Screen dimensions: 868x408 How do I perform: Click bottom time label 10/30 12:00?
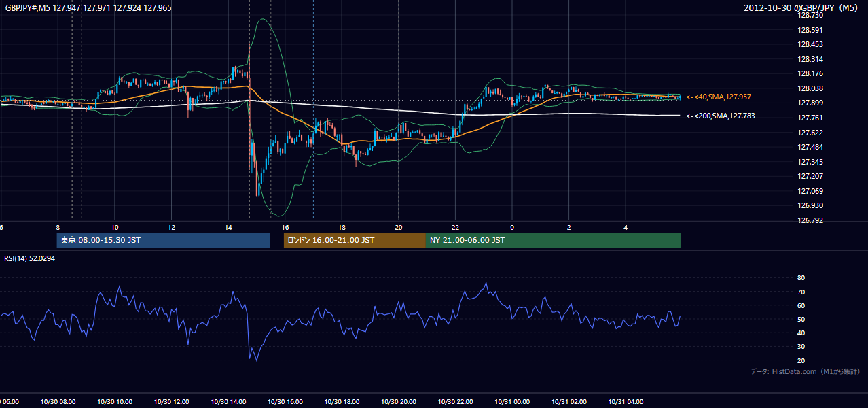point(171,402)
